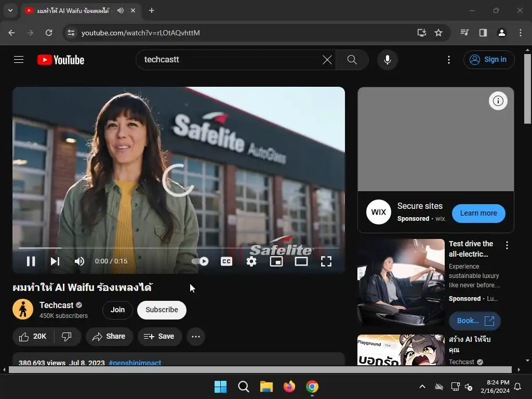Open YouTube settings three-dot menu
The height and width of the screenshot is (399, 532).
tap(448, 60)
